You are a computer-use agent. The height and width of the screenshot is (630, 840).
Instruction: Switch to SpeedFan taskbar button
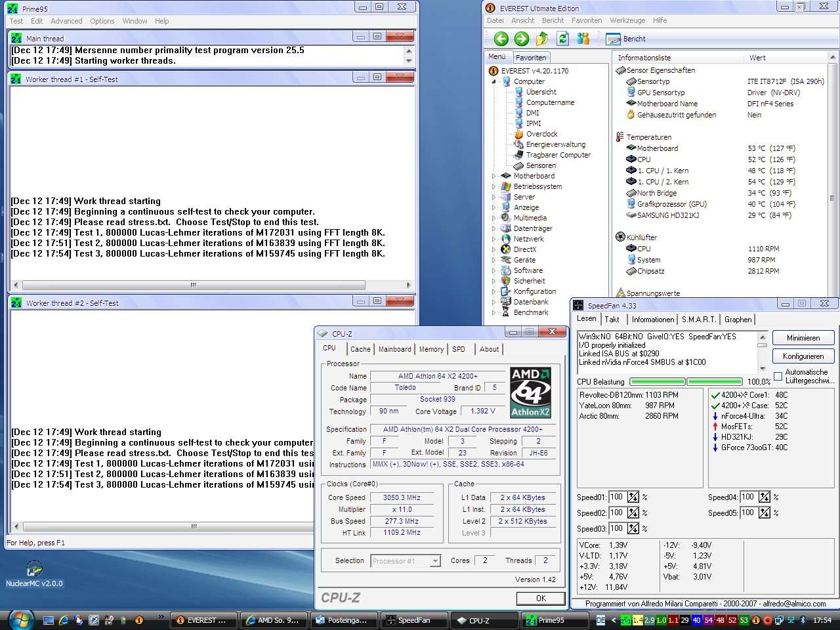pyautogui.click(x=416, y=620)
